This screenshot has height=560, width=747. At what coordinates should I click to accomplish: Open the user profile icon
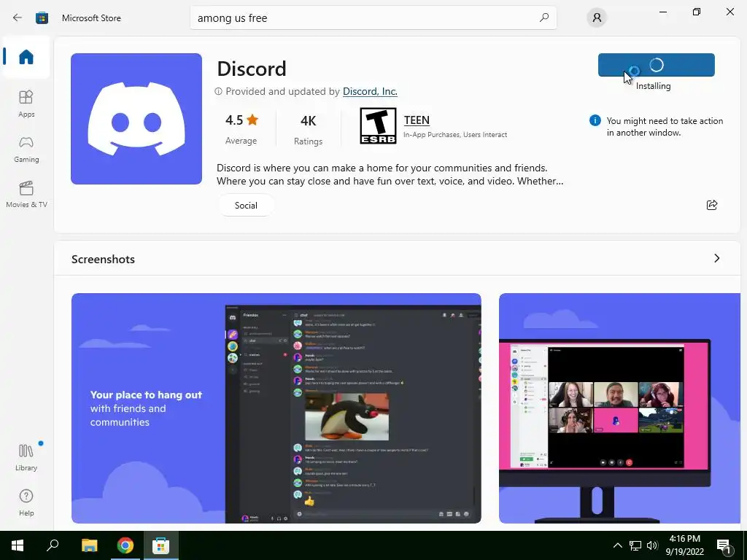(597, 18)
